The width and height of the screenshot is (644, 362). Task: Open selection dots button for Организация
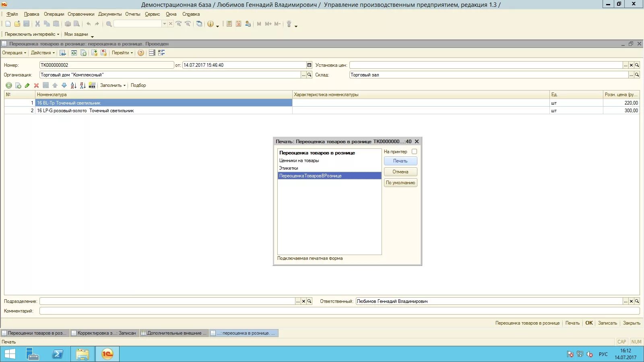tap(303, 75)
